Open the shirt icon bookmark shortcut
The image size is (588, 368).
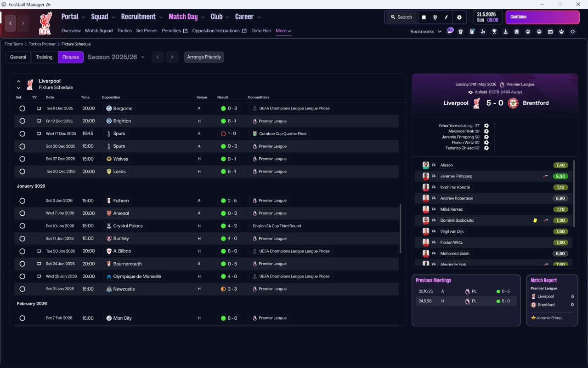[461, 32]
